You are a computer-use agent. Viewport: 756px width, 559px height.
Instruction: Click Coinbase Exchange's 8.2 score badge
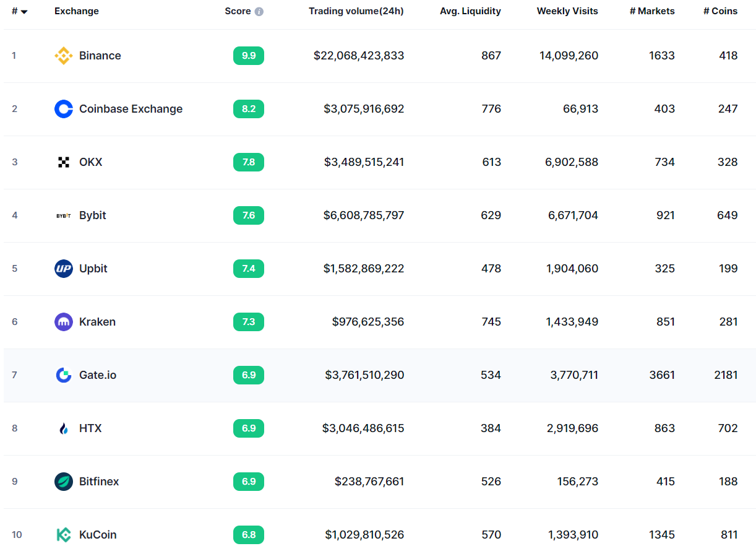click(x=249, y=109)
